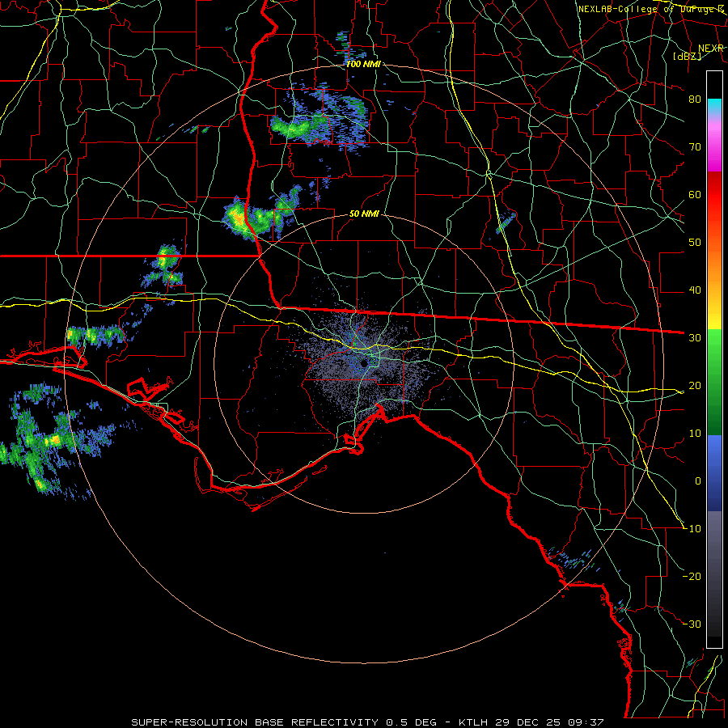Click the KTLH radar site dot at ring center

click(x=364, y=363)
